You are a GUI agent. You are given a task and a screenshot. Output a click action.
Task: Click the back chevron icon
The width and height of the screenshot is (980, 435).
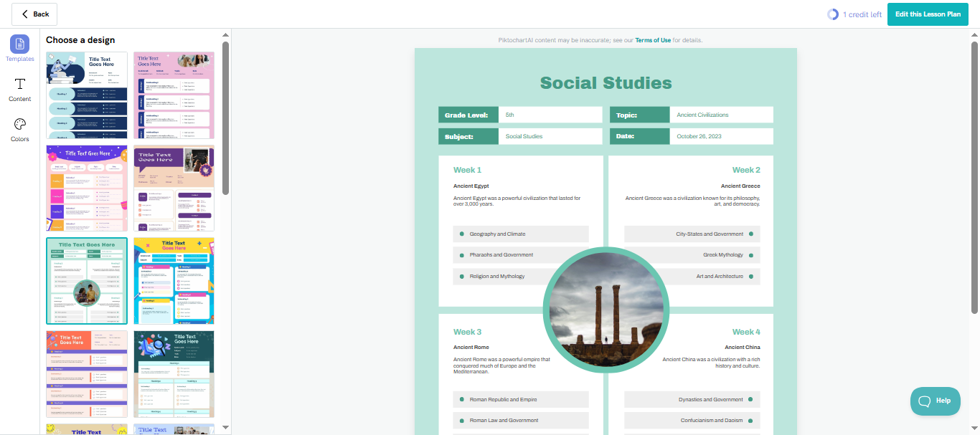26,14
